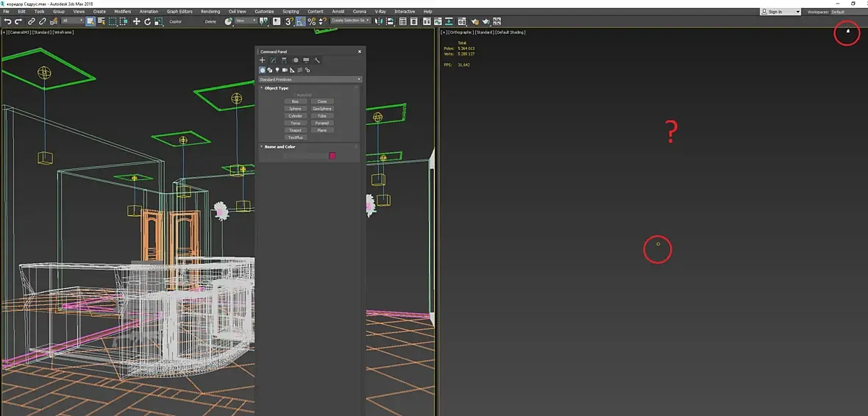Open the Standard Primitives dropdown
This screenshot has width=868, height=416.
pyautogui.click(x=310, y=79)
